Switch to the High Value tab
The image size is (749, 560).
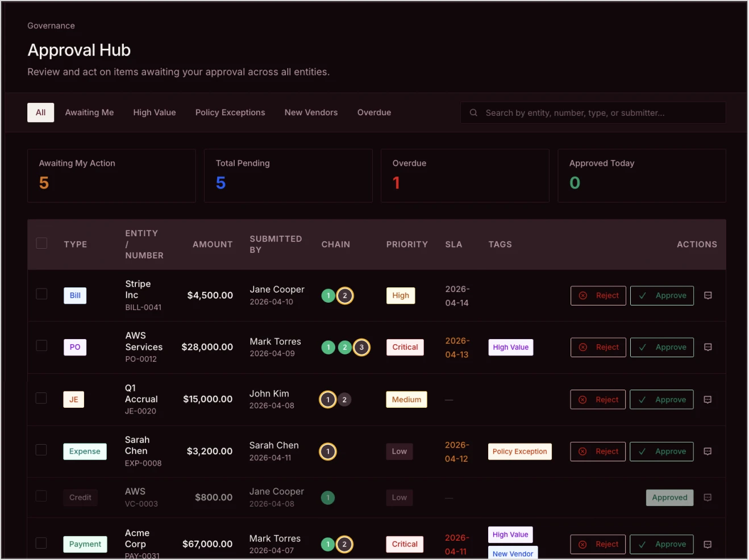pos(155,112)
